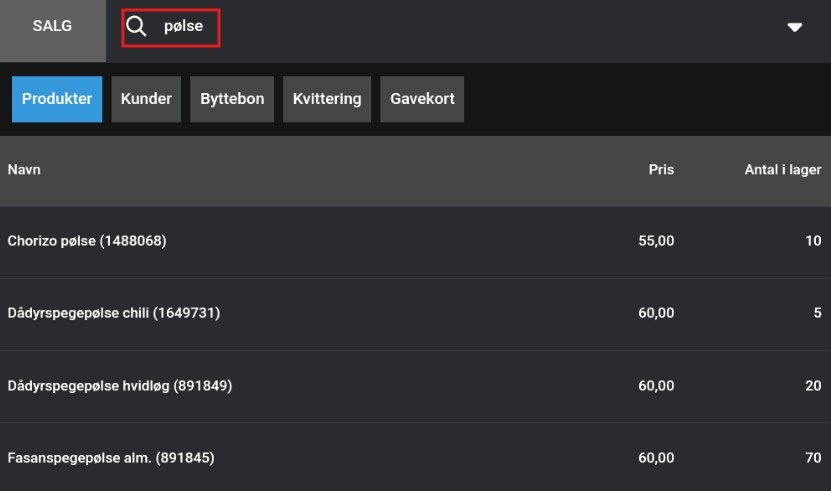
Task: Choose Dådyrspegepølse hvidløg product row
Action: tap(120, 386)
